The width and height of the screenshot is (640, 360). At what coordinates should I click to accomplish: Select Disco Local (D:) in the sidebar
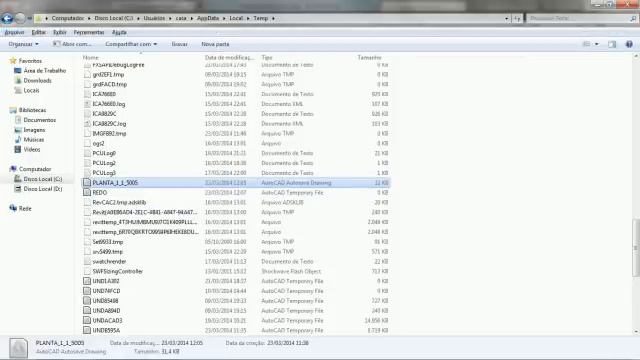[42, 189]
